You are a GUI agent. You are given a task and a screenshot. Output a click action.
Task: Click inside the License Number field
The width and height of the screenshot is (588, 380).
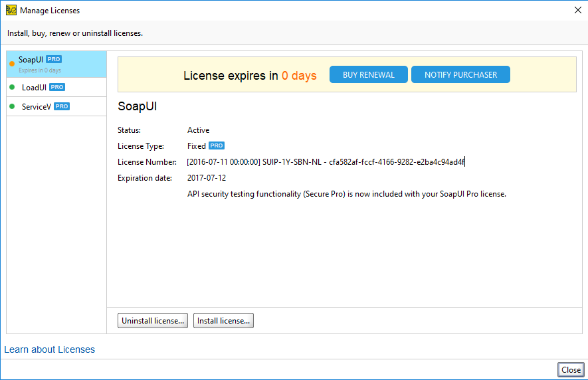coord(326,162)
